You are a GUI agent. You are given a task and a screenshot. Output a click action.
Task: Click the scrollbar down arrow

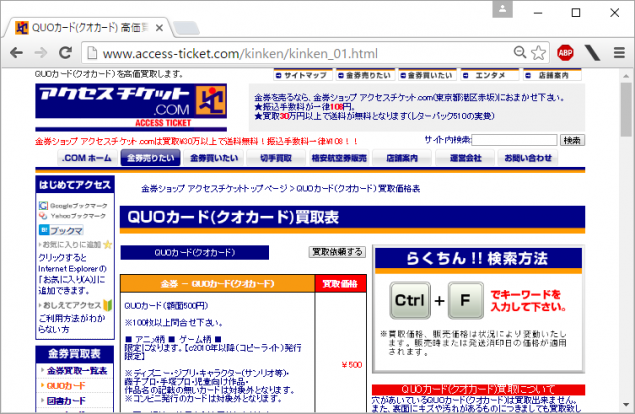click(x=626, y=404)
